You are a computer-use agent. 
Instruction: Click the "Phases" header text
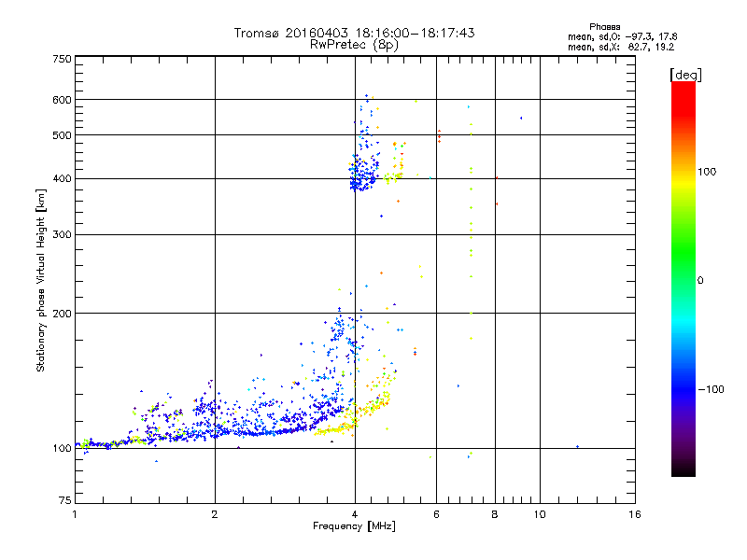click(604, 27)
